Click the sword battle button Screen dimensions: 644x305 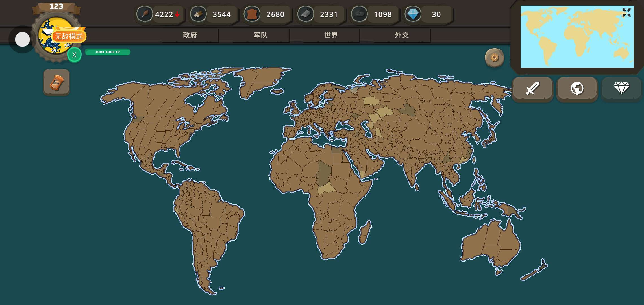coord(532,88)
